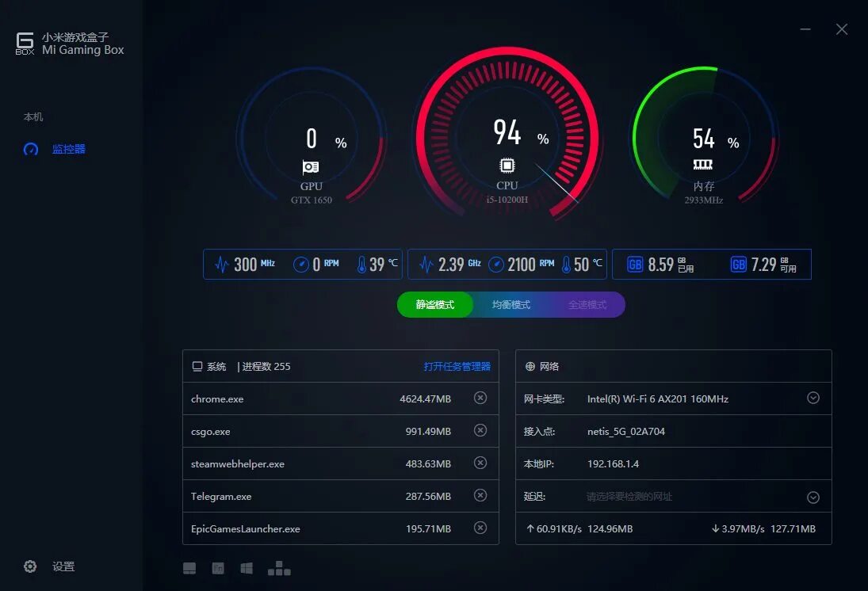Click the GPU frequency waveform icon

pyautogui.click(x=221, y=265)
